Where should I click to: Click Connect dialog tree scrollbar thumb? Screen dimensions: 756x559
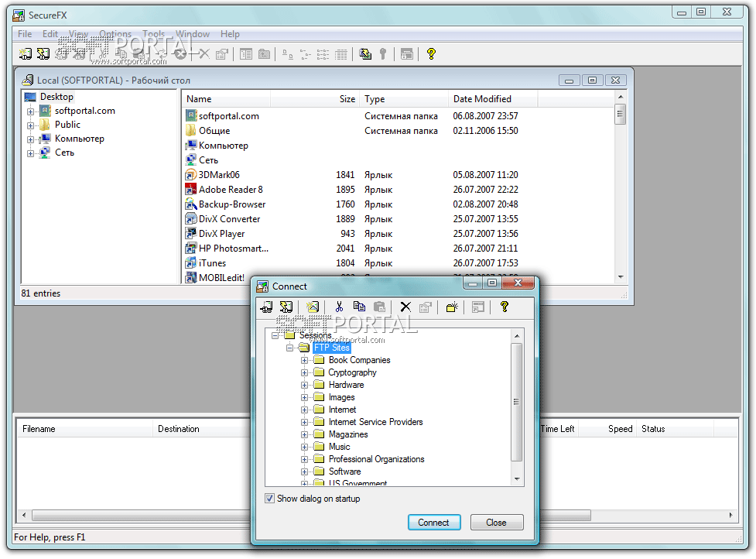point(516,403)
